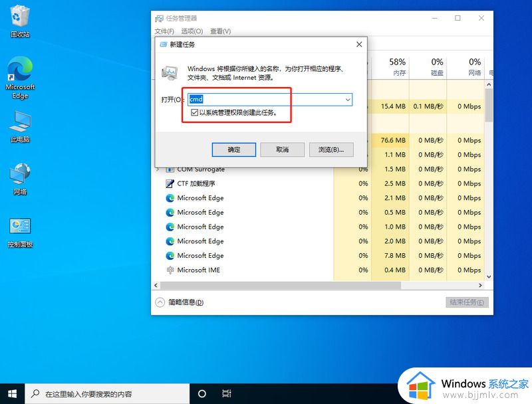The width and height of the screenshot is (532, 404).
Task: Click the Edge icon in the 2.1 MB row
Action: [x=170, y=198]
